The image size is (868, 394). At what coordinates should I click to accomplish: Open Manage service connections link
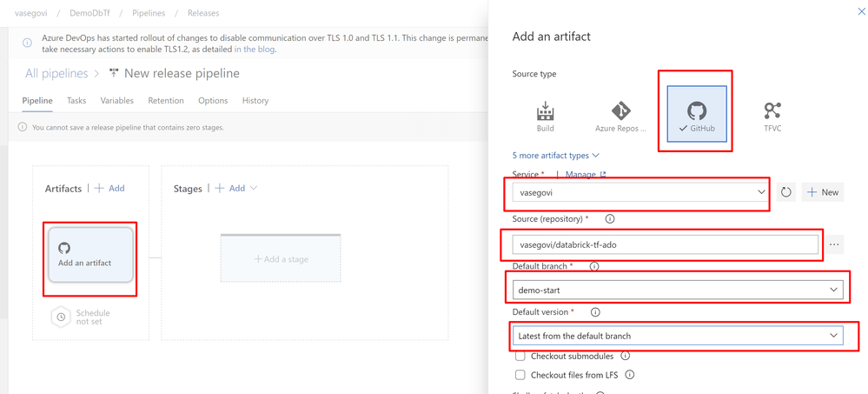586,175
